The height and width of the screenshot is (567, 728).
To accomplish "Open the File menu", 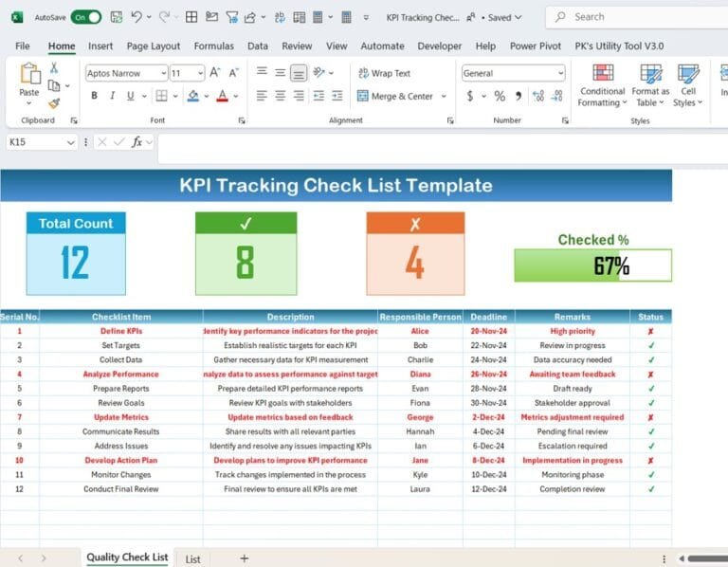I will tap(23, 46).
